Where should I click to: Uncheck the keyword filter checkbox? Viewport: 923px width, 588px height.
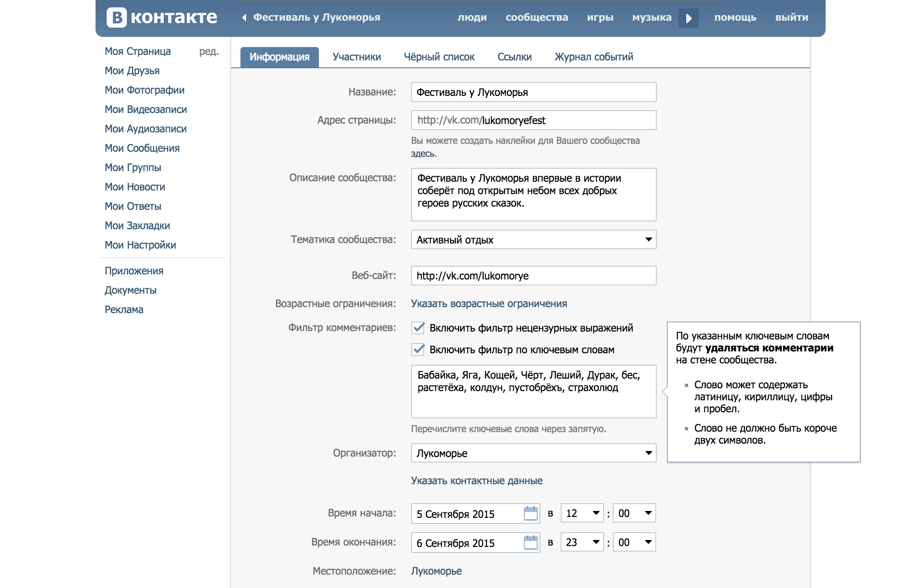pos(418,350)
